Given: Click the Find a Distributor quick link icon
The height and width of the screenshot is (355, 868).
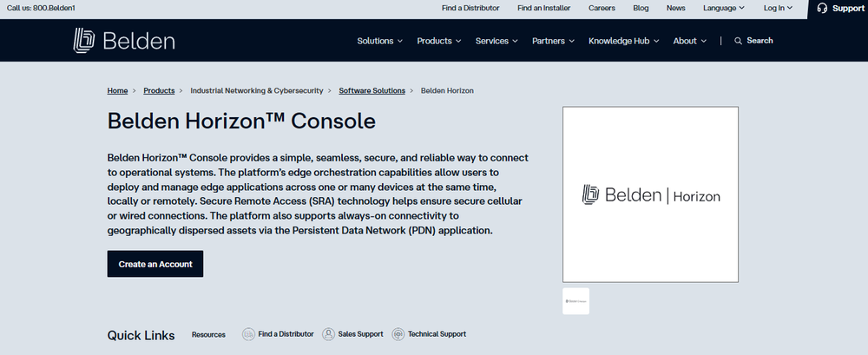Looking at the screenshot, I should 248,334.
